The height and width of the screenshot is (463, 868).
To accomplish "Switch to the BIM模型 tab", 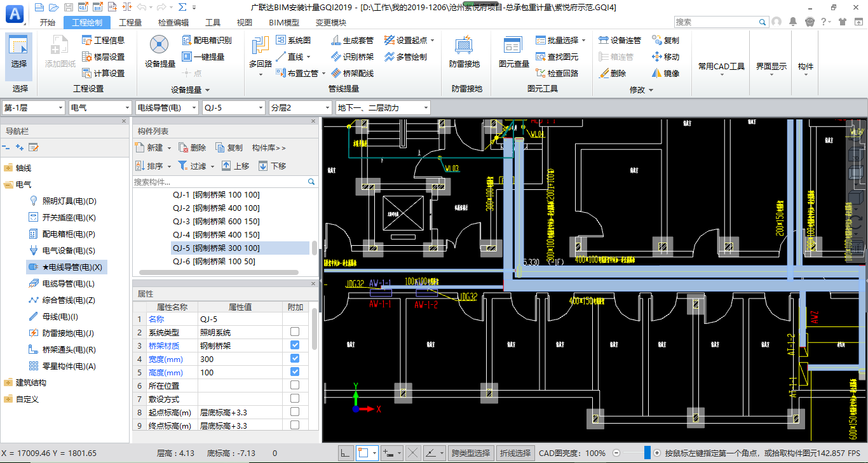I will (x=284, y=22).
